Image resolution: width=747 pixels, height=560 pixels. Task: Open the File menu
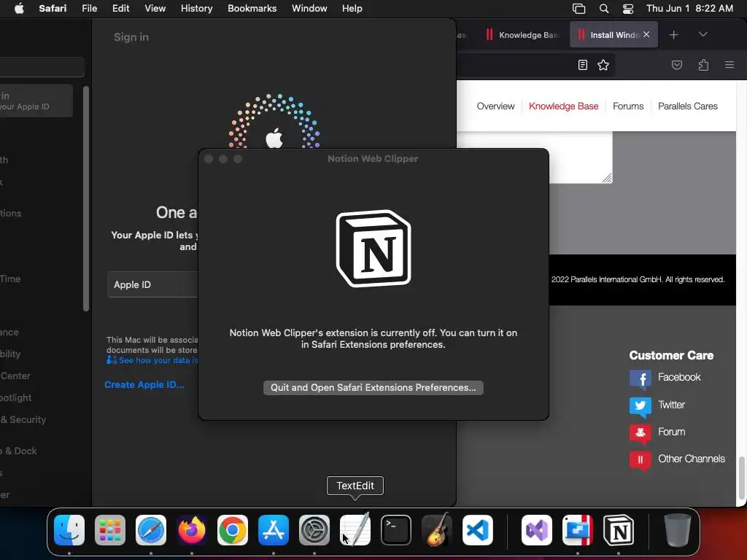point(89,9)
